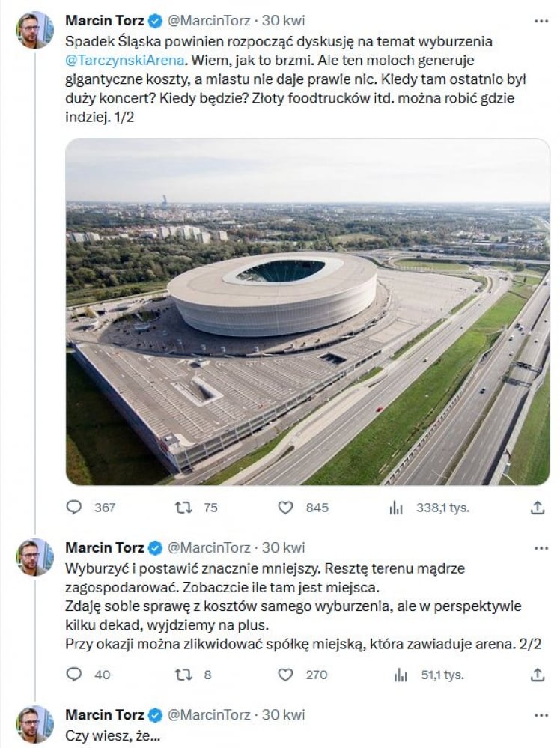Open more options on the 'Czy wiesz, że...' tweet
This screenshot has height=748, width=560.
coord(541,714)
